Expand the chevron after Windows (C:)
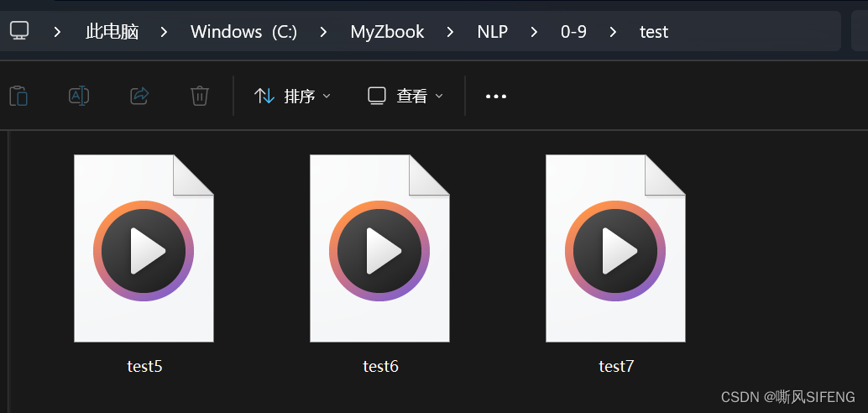The image size is (868, 413). coord(323,32)
